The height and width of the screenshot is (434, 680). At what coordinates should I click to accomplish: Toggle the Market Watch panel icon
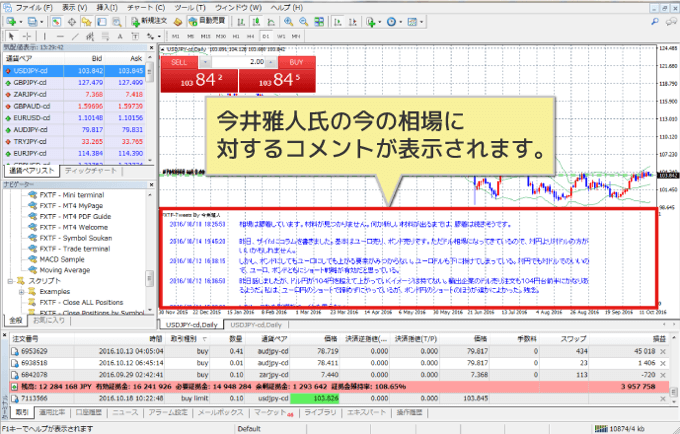tap(56, 22)
